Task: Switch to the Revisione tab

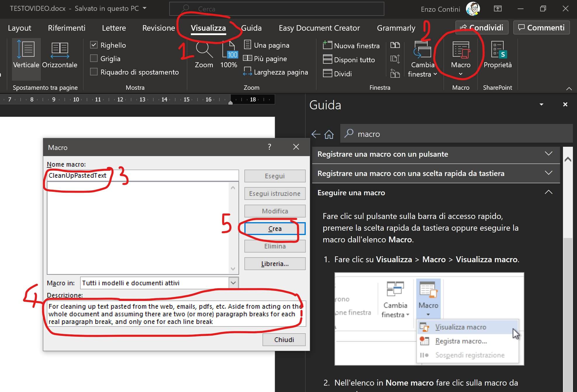Action: tap(158, 28)
